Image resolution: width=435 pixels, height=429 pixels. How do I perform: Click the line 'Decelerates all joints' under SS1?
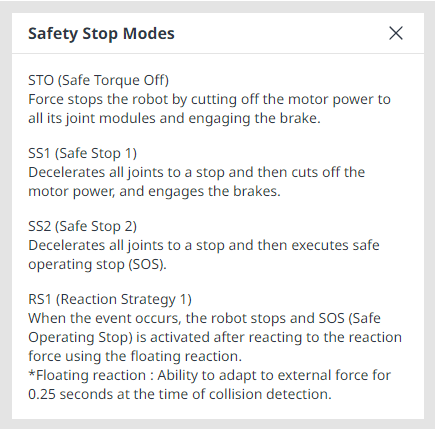point(196,172)
